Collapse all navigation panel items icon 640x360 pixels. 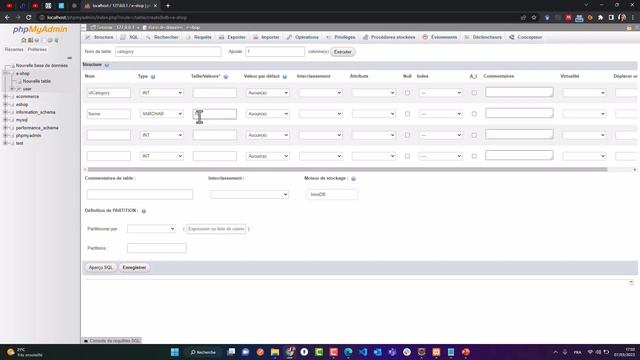69,58
